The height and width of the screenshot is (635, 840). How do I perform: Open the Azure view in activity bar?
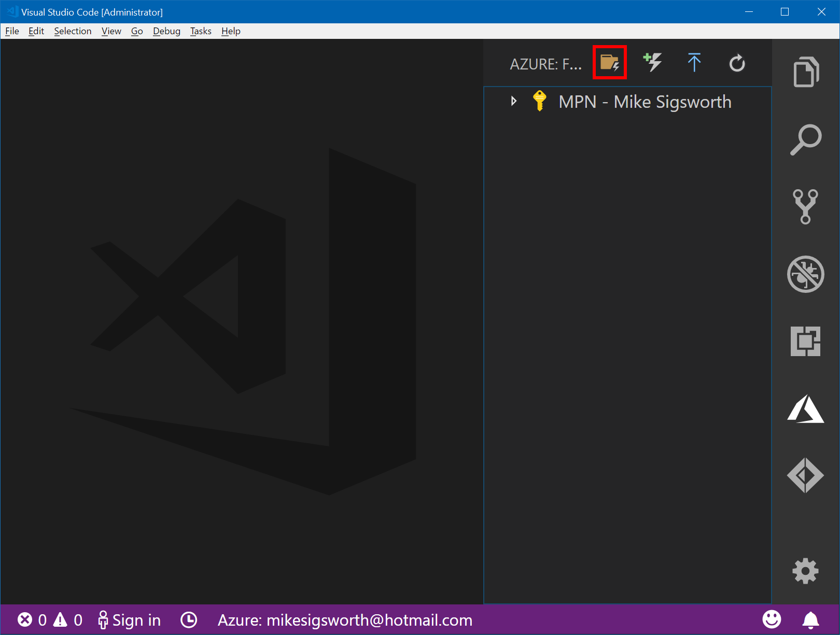pos(806,409)
